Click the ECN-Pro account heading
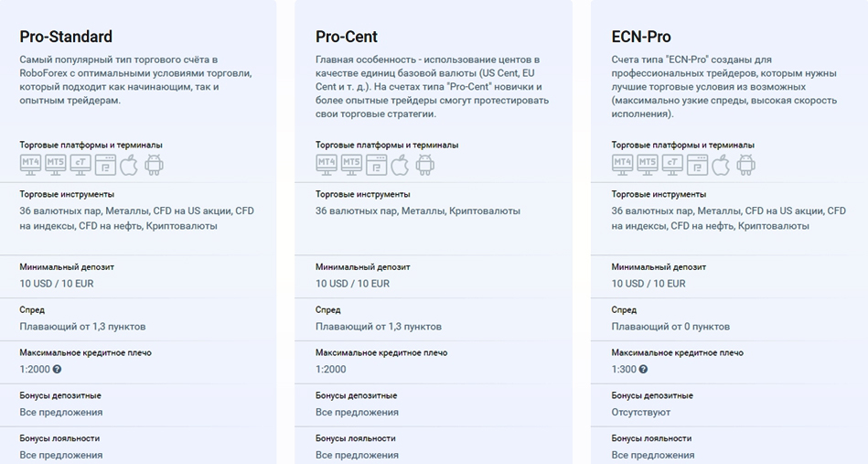The image size is (868, 464). click(x=641, y=37)
